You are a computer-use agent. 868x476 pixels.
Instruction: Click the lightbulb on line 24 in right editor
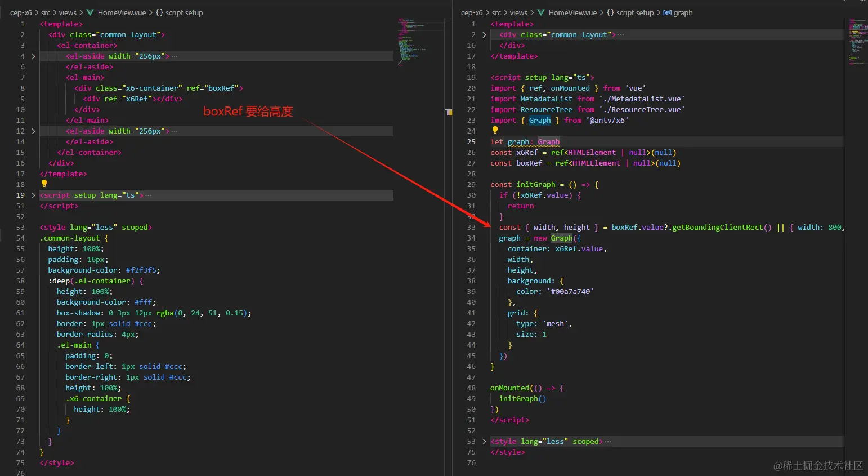tap(495, 130)
